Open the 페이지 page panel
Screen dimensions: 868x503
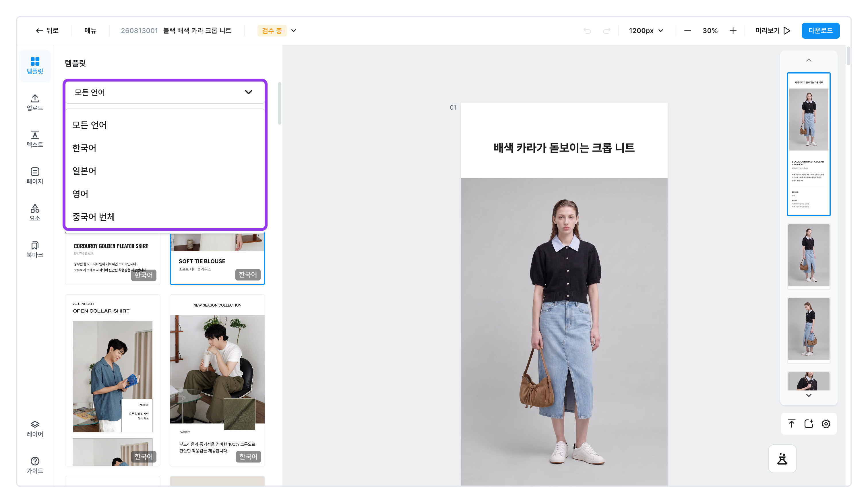coord(35,176)
